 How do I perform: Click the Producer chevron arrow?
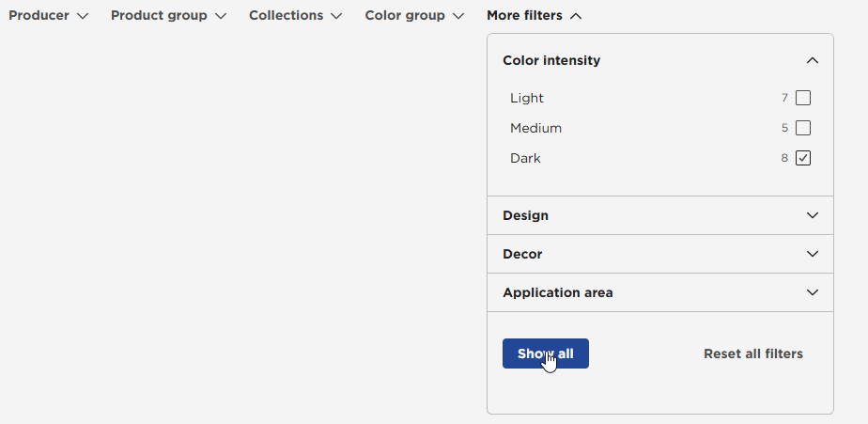[83, 16]
